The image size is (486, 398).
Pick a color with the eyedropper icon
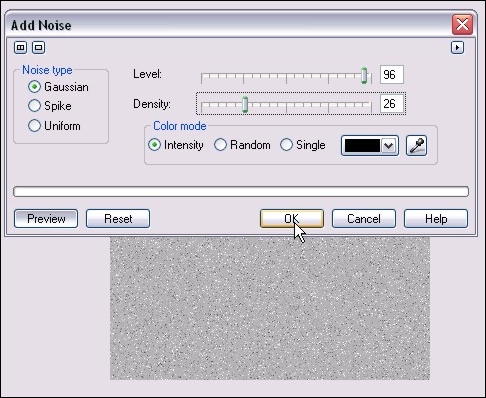coord(416,146)
